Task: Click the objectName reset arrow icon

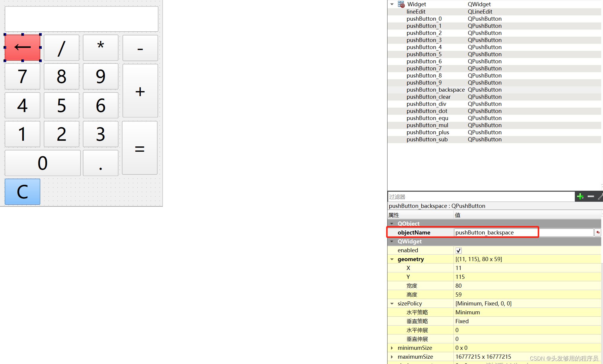Action: [x=598, y=232]
